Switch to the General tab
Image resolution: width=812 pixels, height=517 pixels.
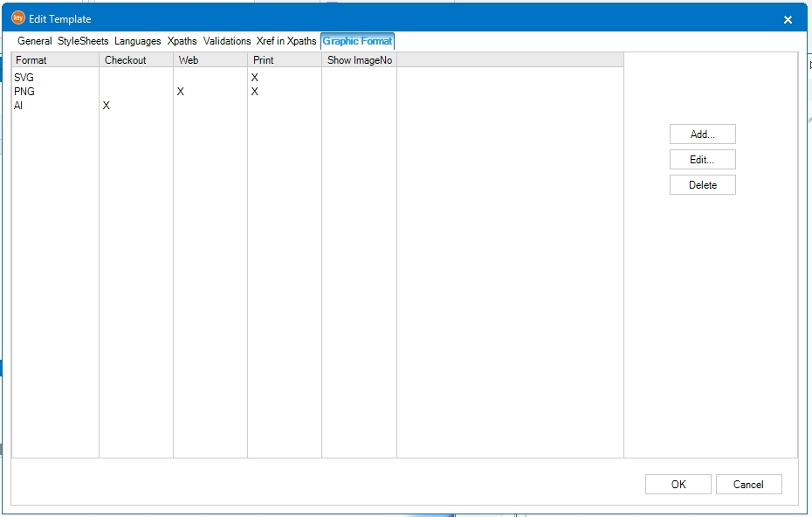[x=35, y=41]
